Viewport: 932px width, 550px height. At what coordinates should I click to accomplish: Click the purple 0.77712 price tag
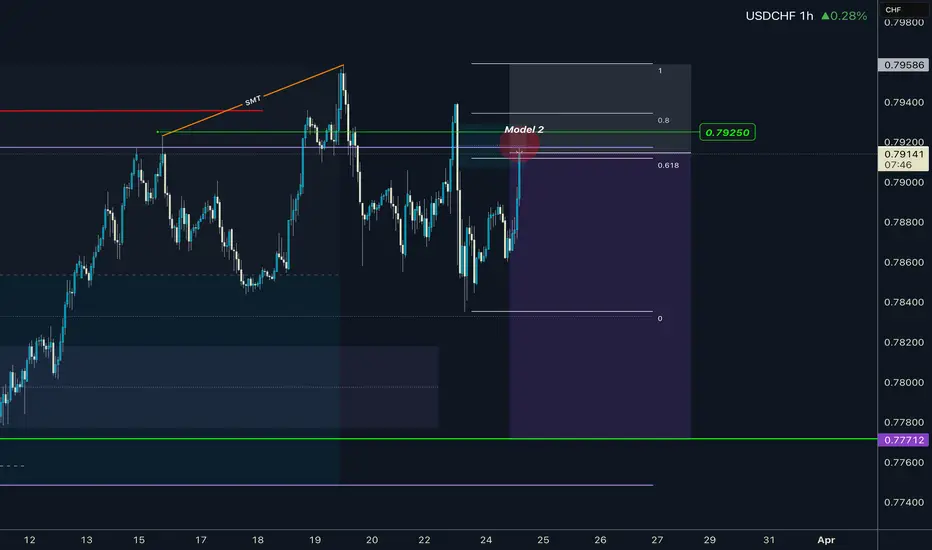pyautogui.click(x=903, y=440)
